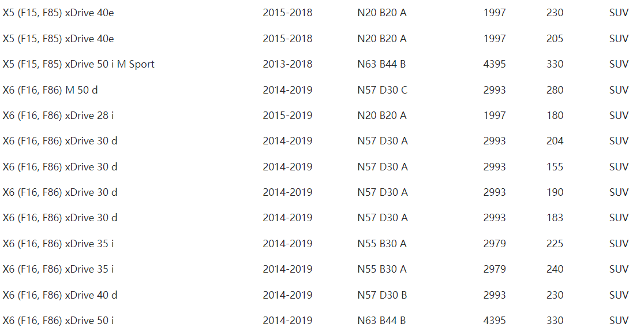Click the 155 power value
The height and width of the screenshot is (335, 644).
(555, 167)
